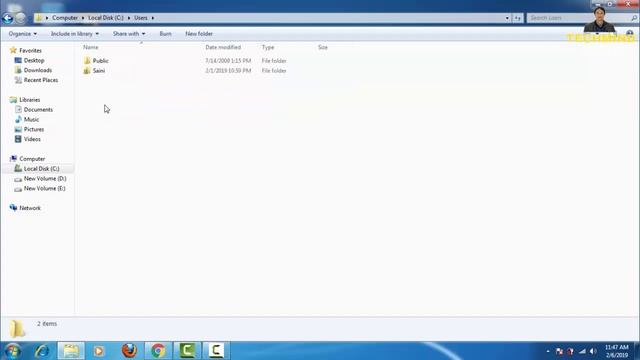
Task: Click the Public folder name
Action: point(100,61)
